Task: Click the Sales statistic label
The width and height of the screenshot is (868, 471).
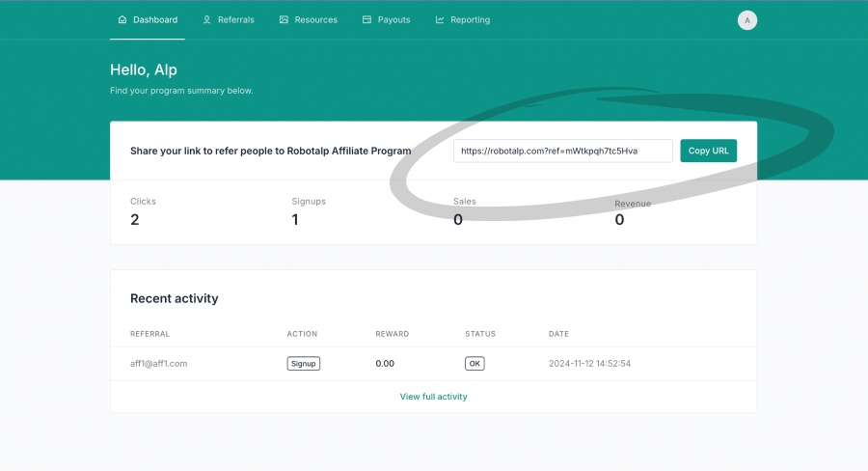Action: click(x=465, y=201)
